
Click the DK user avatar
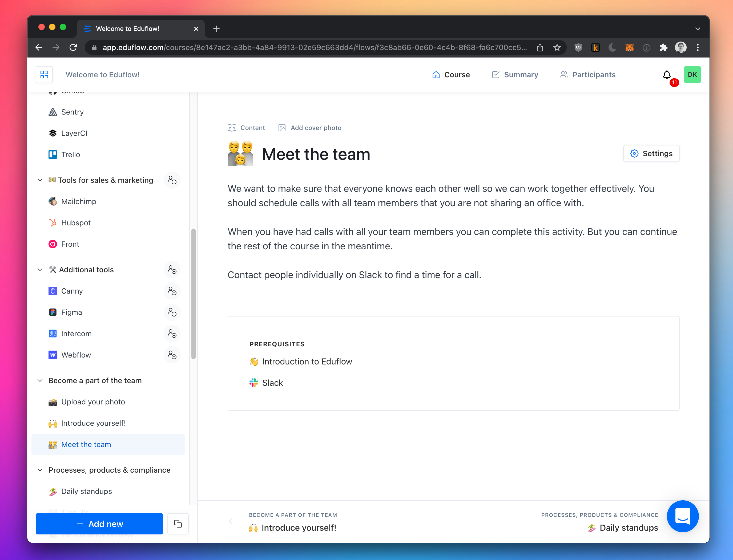(692, 74)
